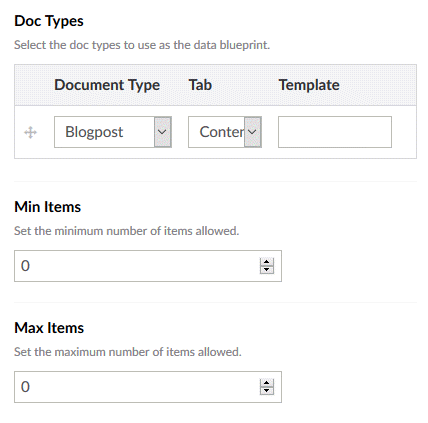Click the Max Items label
The width and height of the screenshot is (428, 423).
click(49, 328)
